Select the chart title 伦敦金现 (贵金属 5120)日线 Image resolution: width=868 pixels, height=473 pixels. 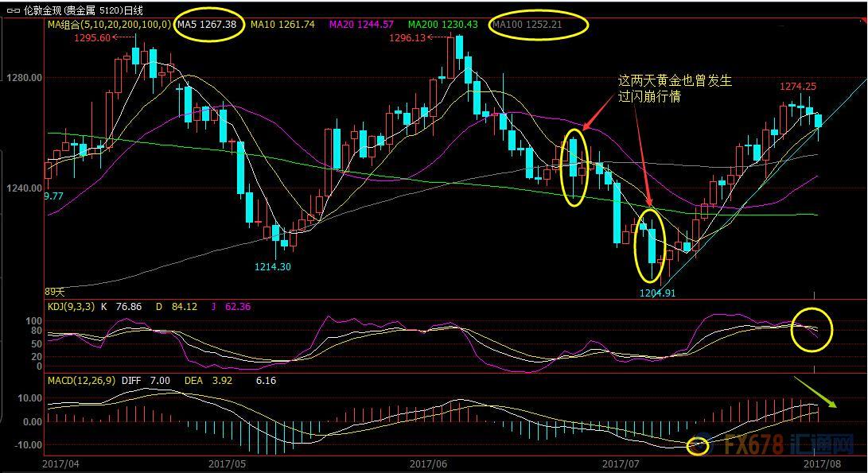(x=83, y=10)
